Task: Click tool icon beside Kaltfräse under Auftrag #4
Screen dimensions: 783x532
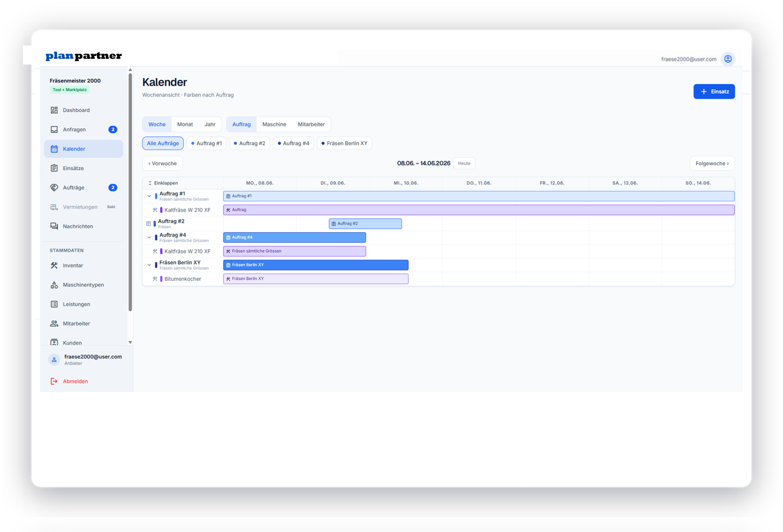Action: click(x=155, y=251)
